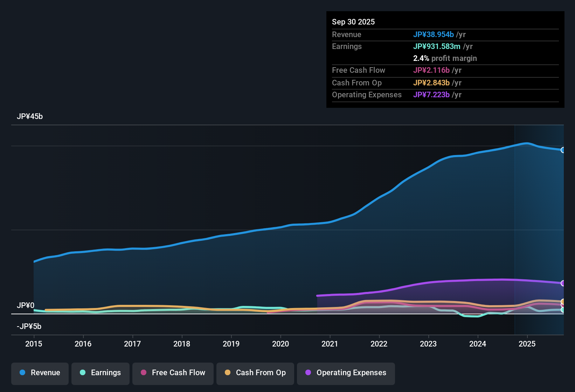
Task: Toggle the Operating Expenses series off
Action: (x=346, y=373)
